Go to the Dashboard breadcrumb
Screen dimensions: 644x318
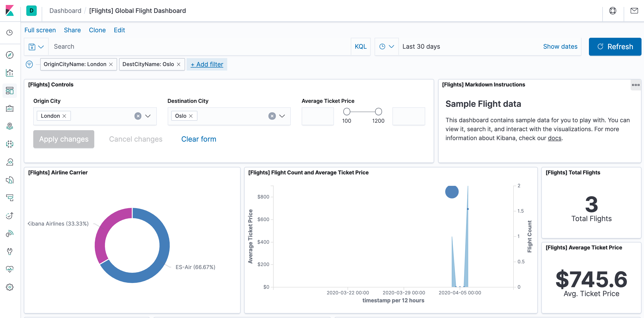point(65,10)
